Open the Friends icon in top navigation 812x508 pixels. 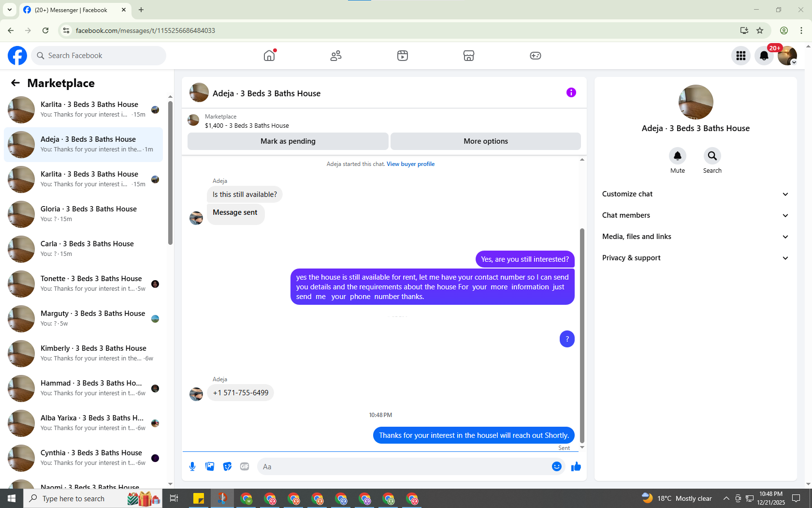pos(336,56)
